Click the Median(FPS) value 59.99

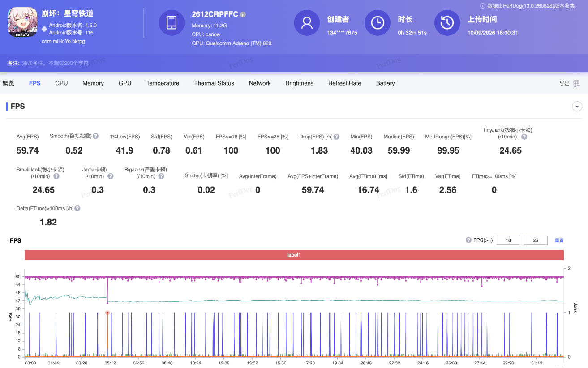(x=399, y=150)
